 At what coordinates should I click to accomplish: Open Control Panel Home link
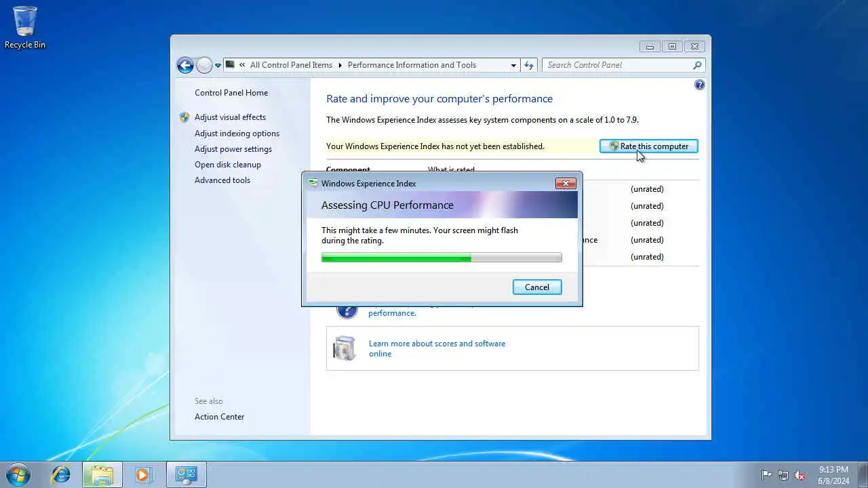(231, 93)
